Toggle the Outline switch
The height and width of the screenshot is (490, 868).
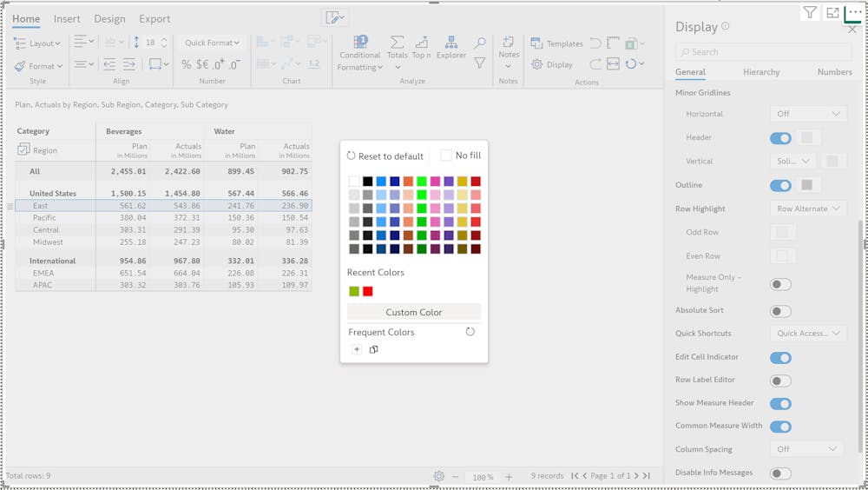click(x=780, y=186)
